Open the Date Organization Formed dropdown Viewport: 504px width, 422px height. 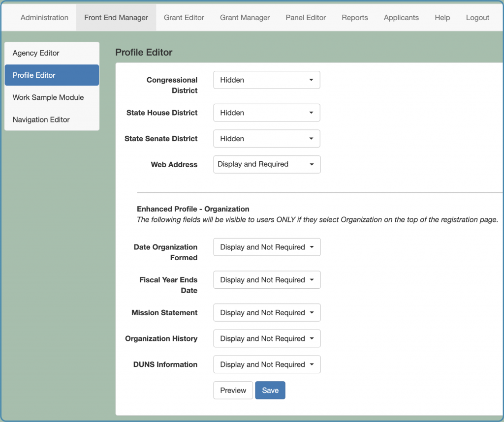point(266,247)
